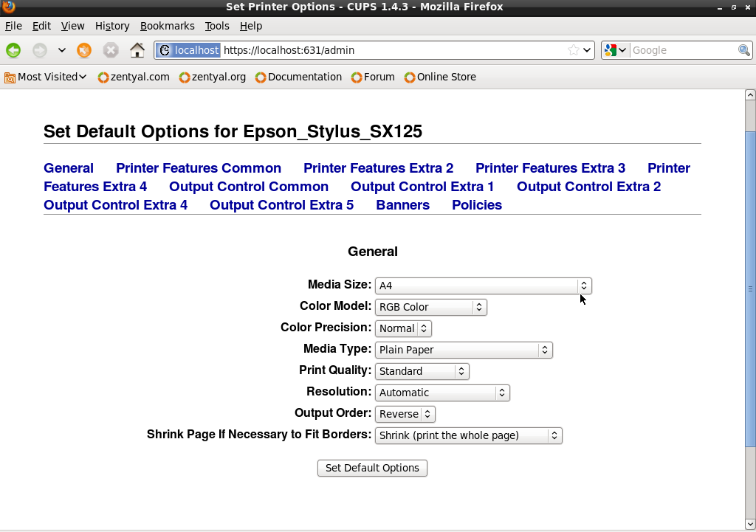Jump to the General section link

point(69,168)
